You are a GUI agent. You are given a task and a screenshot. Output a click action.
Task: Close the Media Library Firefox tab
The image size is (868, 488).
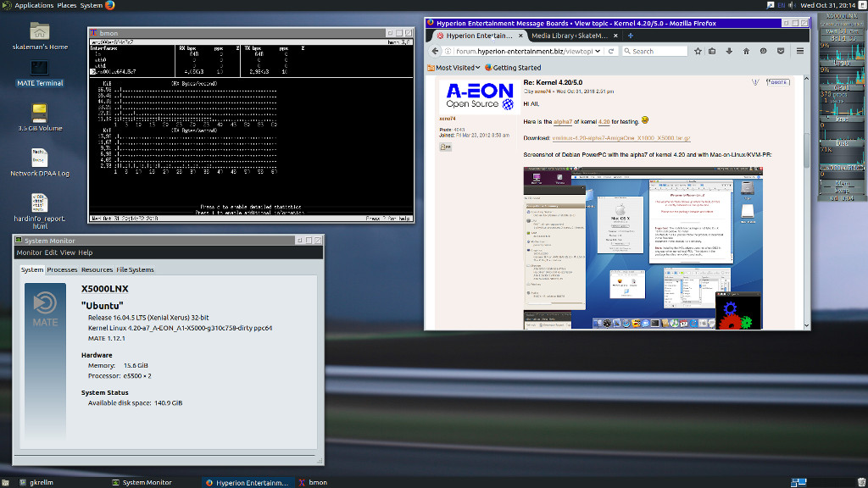615,36
